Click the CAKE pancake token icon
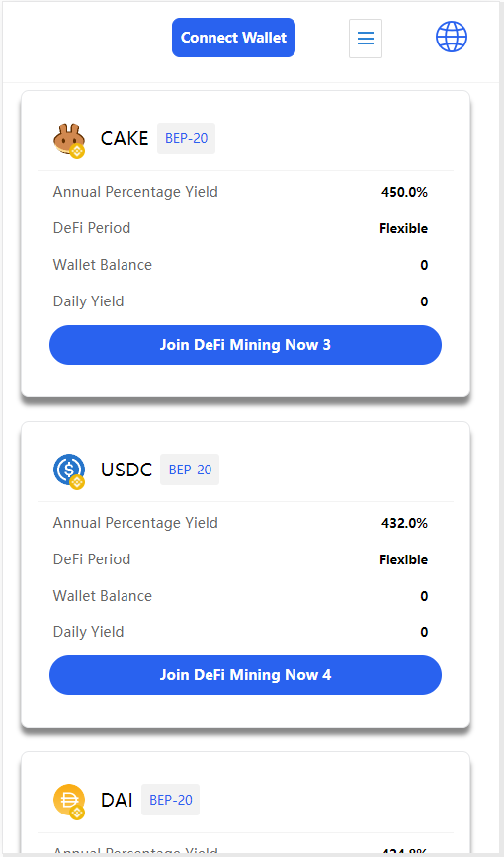This screenshot has height=857, width=504. pyautogui.click(x=69, y=140)
